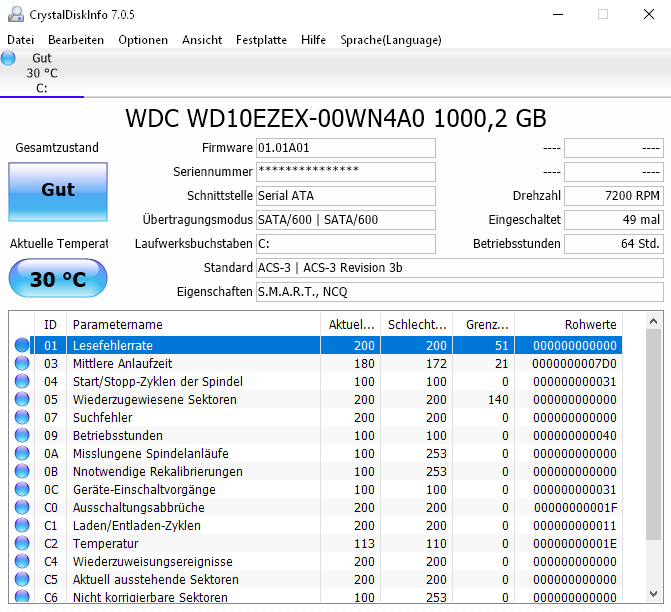Click the Übertragungsmodus field SATA/600
Screen dimensions: 671x612
point(346,220)
